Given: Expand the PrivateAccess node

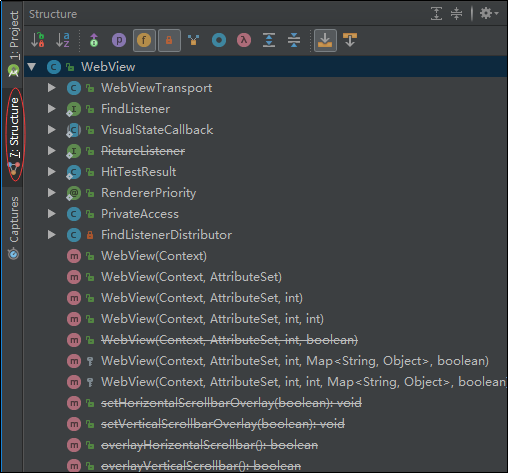Looking at the screenshot, I should pyautogui.click(x=52, y=214).
